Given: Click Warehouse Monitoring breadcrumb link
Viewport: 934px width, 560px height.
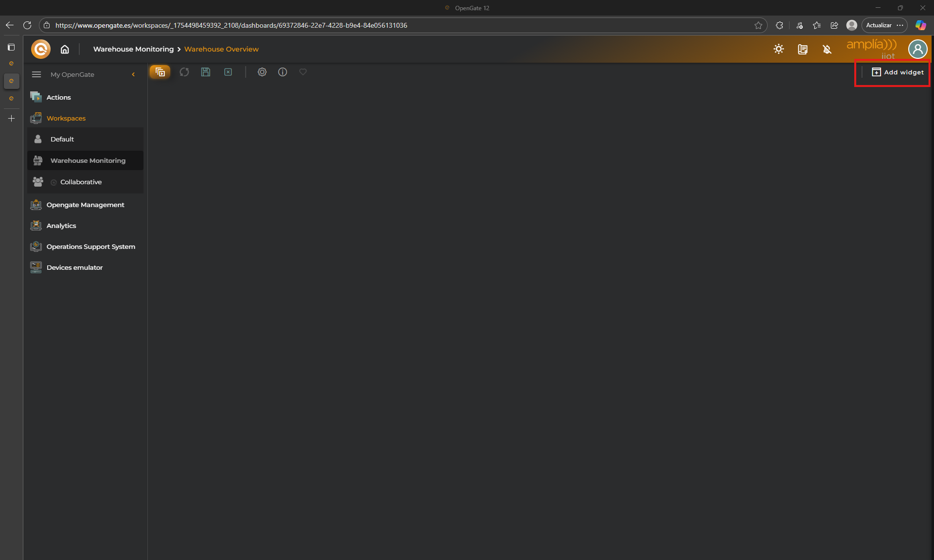Looking at the screenshot, I should (x=133, y=49).
